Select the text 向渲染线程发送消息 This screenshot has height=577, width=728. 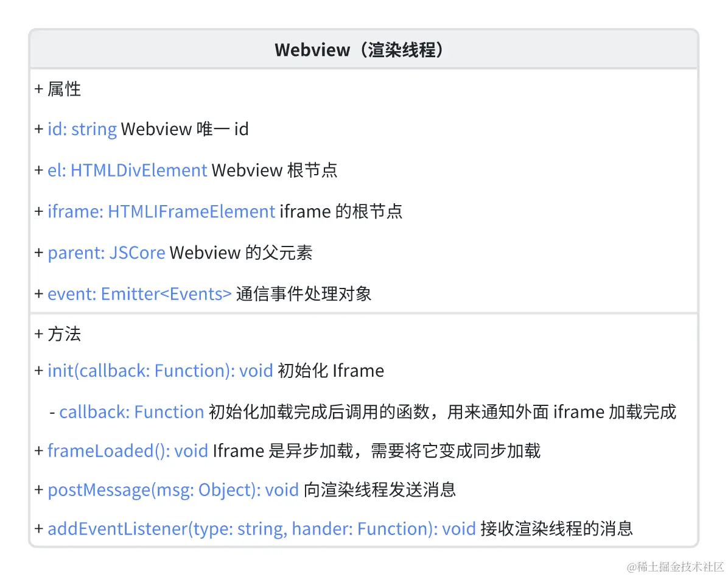click(380, 490)
